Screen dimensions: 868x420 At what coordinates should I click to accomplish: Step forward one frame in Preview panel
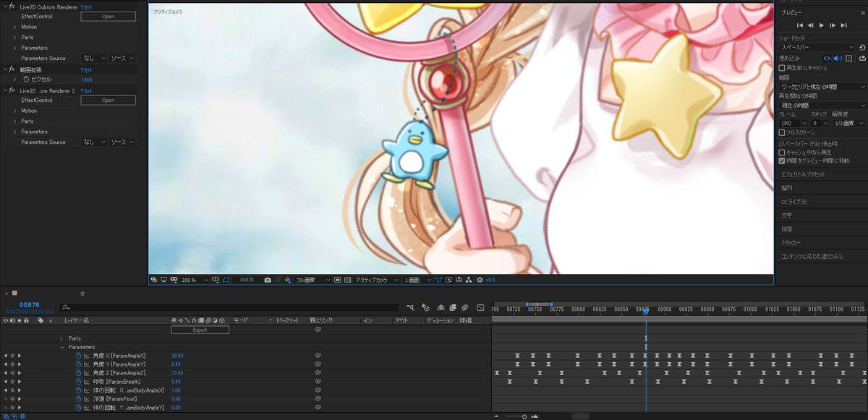click(833, 25)
